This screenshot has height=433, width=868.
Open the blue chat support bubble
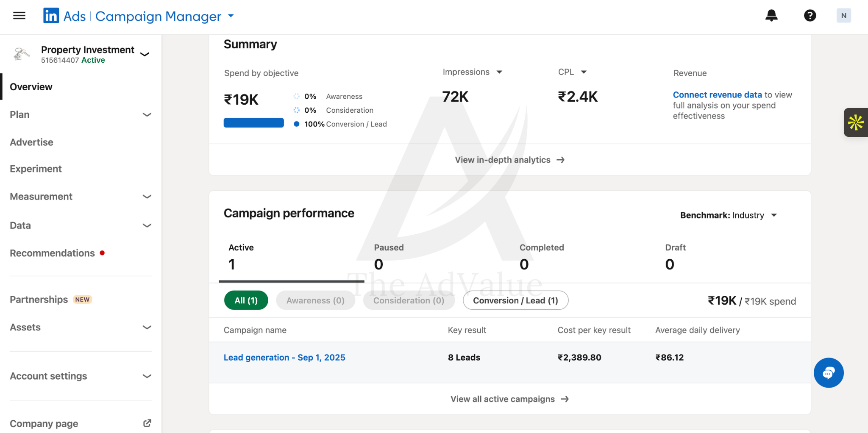pyautogui.click(x=829, y=373)
